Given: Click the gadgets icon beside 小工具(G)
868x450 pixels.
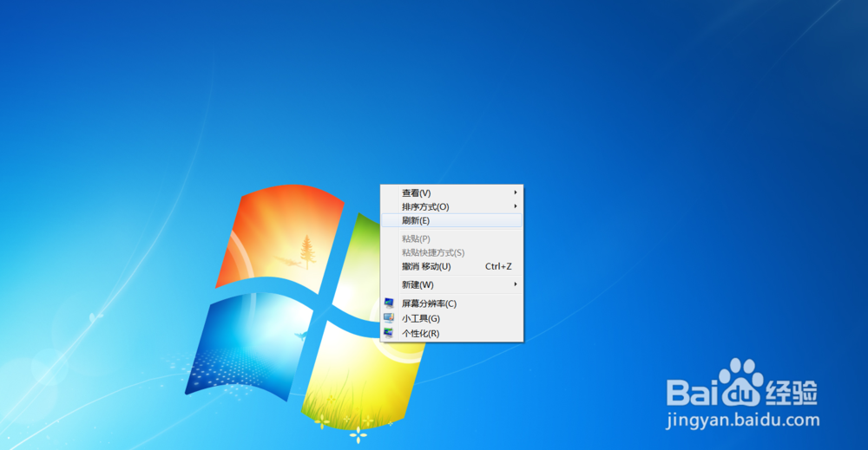Looking at the screenshot, I should pos(389,318).
